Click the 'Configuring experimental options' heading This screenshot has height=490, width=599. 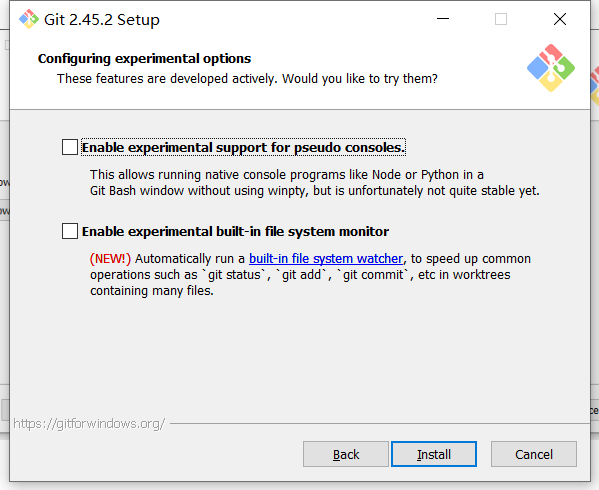(x=144, y=58)
